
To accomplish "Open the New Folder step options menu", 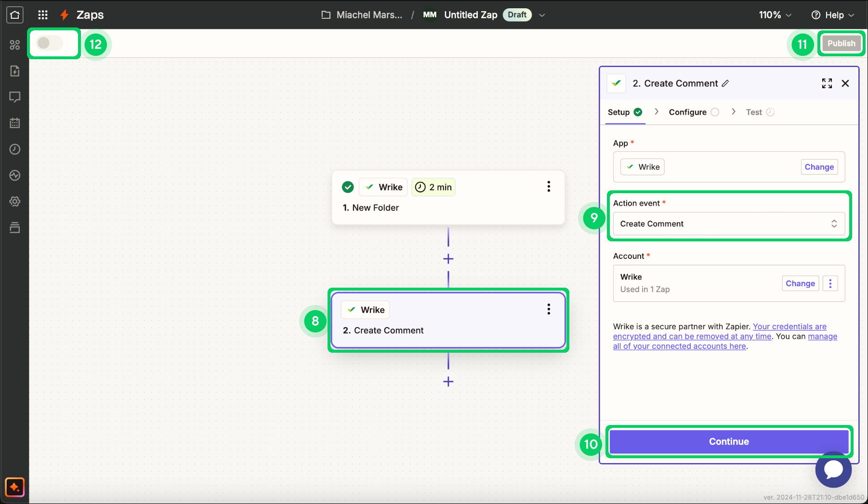I will pyautogui.click(x=549, y=186).
